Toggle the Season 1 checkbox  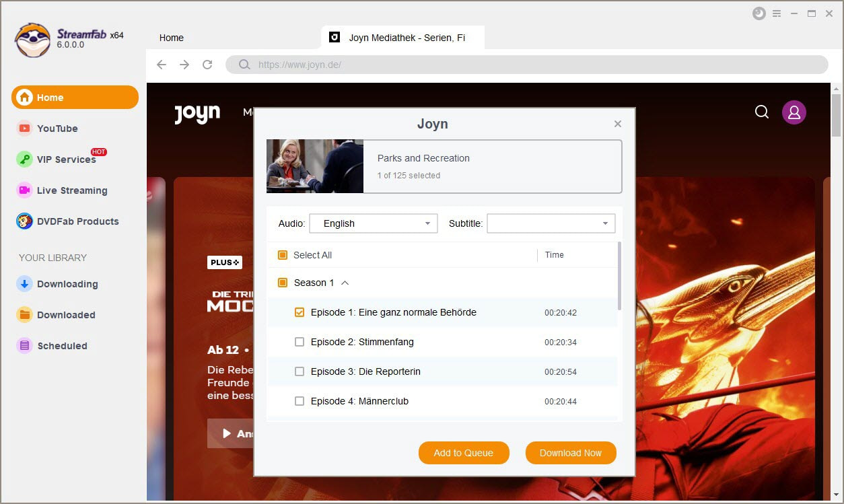pos(283,283)
